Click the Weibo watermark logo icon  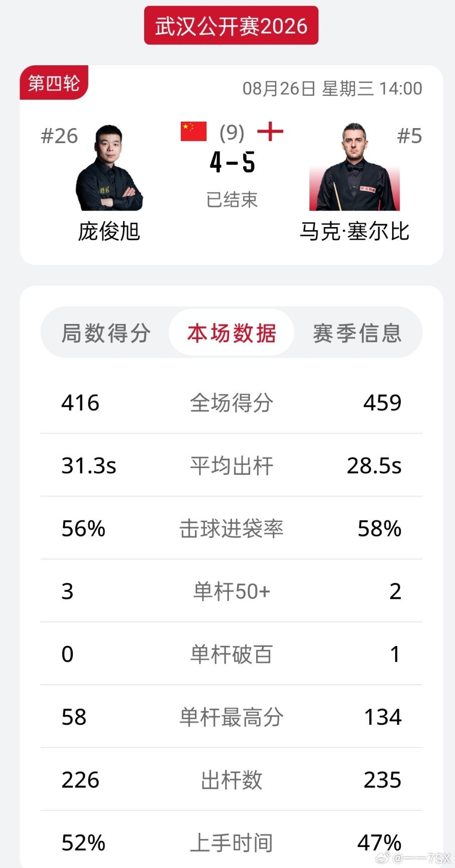coord(384,857)
